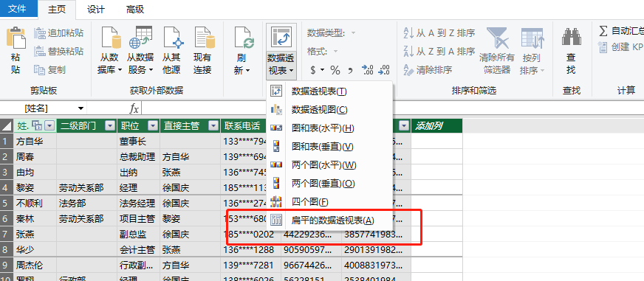Open the [姓名] name box dropdown
The image size is (644, 281).
tap(80, 108)
